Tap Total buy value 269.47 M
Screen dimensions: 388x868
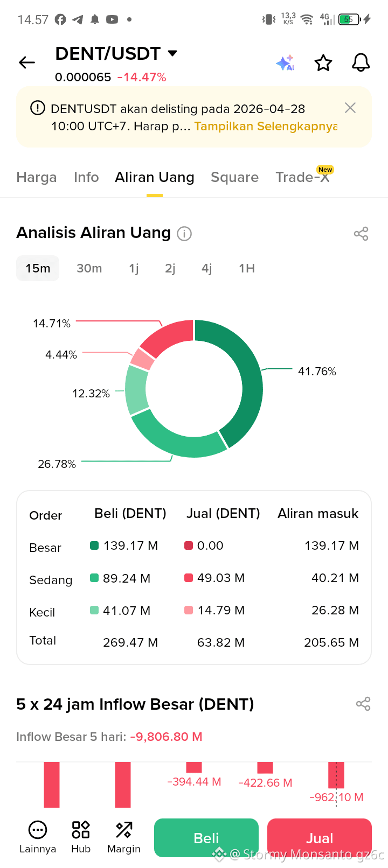[x=130, y=642]
